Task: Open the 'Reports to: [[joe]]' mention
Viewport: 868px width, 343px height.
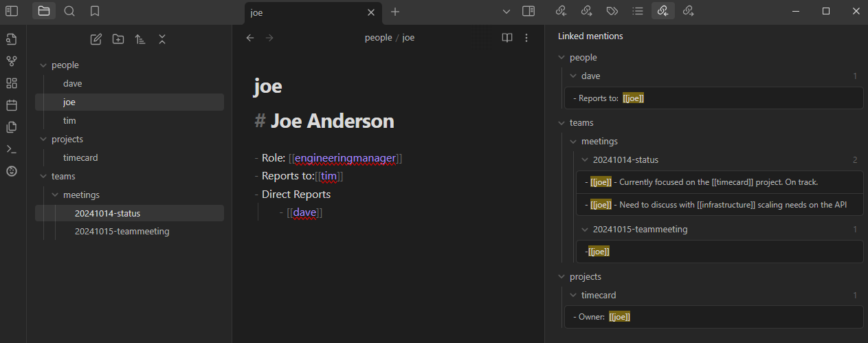Action: [713, 98]
